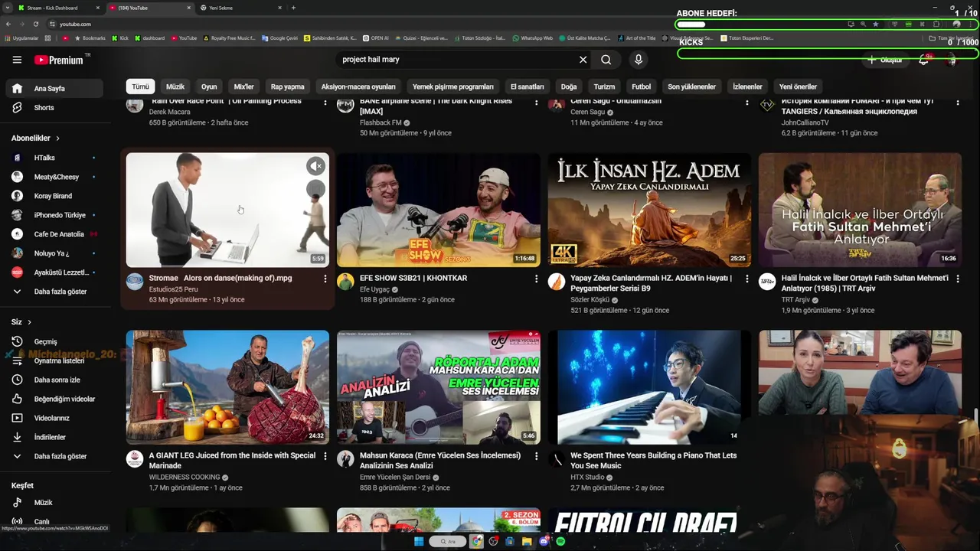980x551 pixels.
Task: Select the Tümü filter chip
Action: point(140,87)
